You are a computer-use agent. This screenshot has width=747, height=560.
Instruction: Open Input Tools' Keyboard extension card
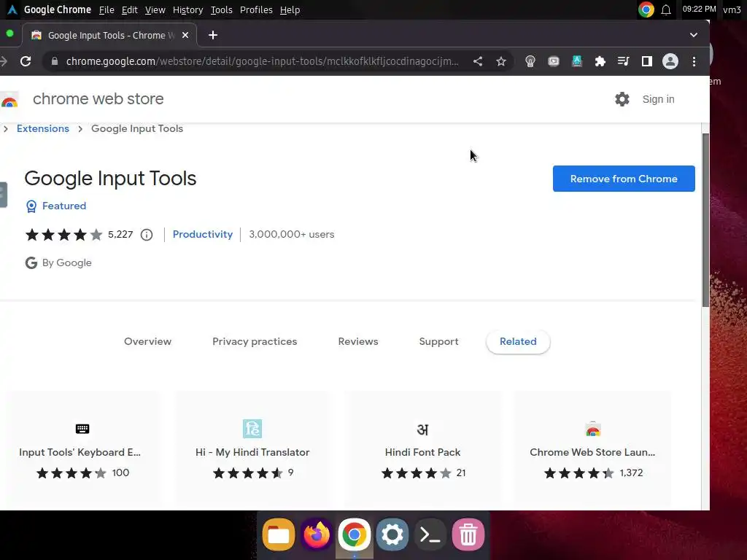tap(82, 450)
